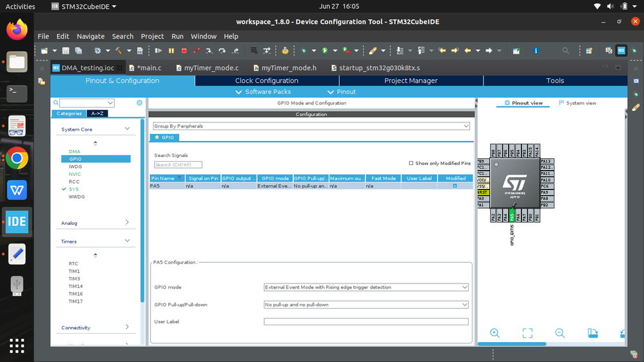644x362 pixels.
Task: Switch to the C/C++ perspective icon
Action: tap(609, 51)
